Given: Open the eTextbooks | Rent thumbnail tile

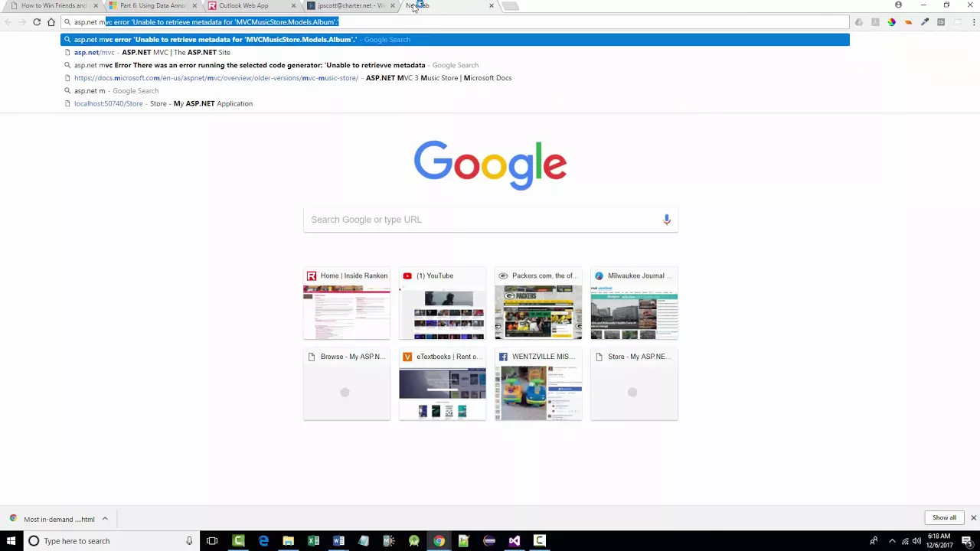Looking at the screenshot, I should pos(443,384).
